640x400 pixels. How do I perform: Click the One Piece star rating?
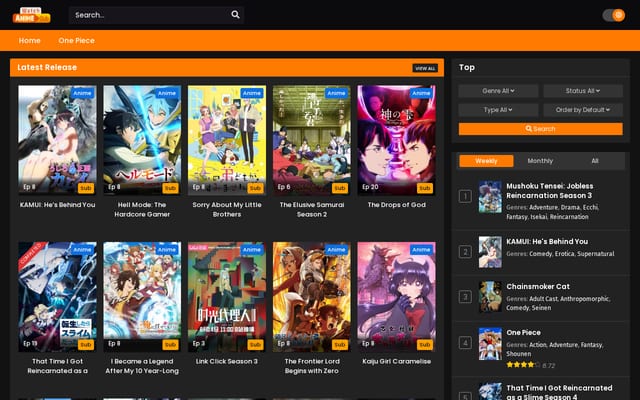pos(523,364)
